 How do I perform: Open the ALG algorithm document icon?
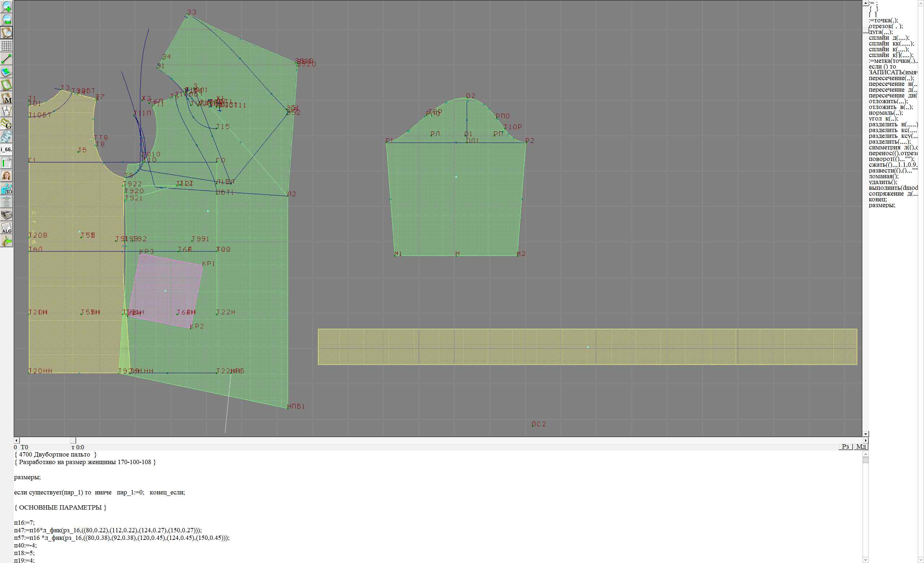click(x=7, y=228)
